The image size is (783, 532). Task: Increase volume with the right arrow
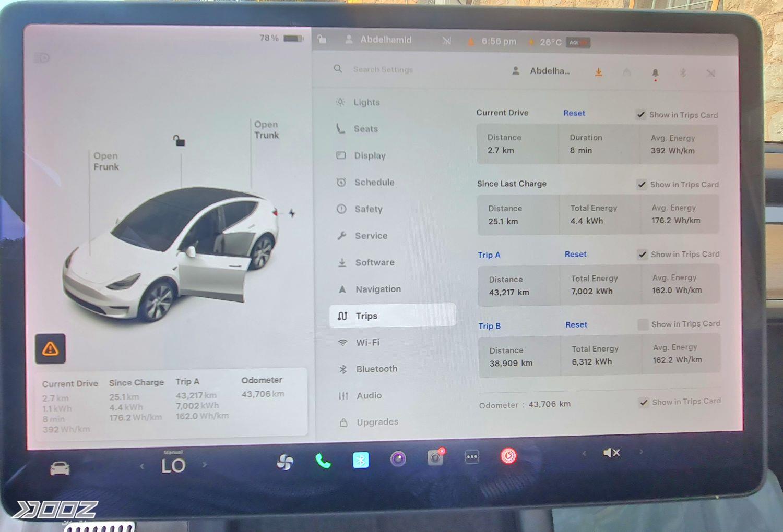(x=641, y=452)
